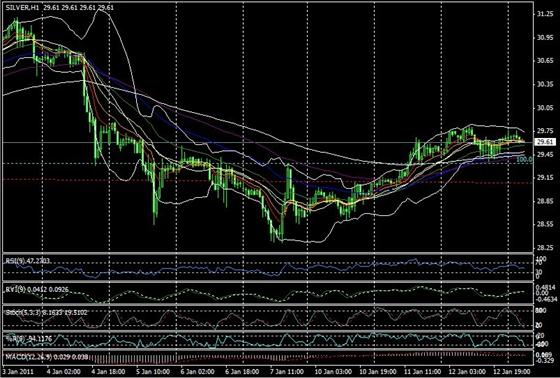560x378 pixels.
Task: Select the 28.25 price axis label
Action: [x=545, y=248]
